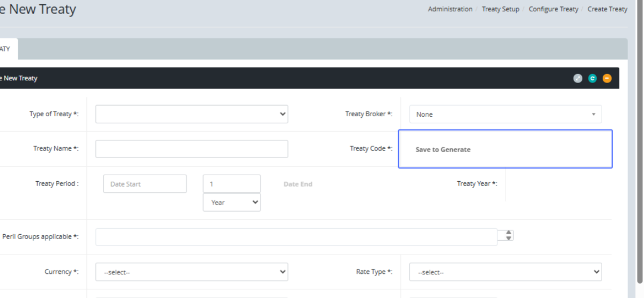Navigate to Configure Treaty breadcrumb
The width and height of the screenshot is (644, 298).
(553, 9)
